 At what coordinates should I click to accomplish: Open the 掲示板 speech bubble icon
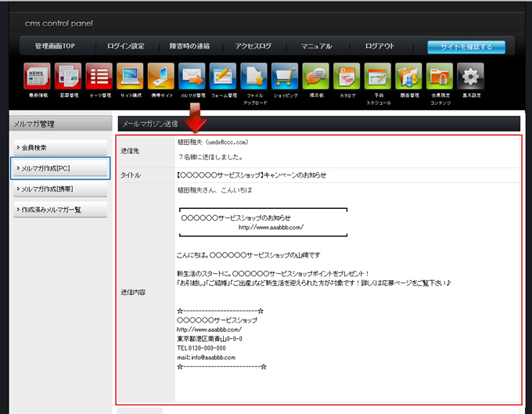click(x=316, y=77)
